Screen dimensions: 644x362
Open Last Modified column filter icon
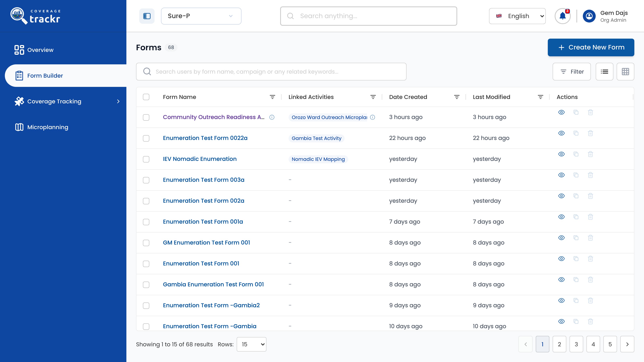541,97
